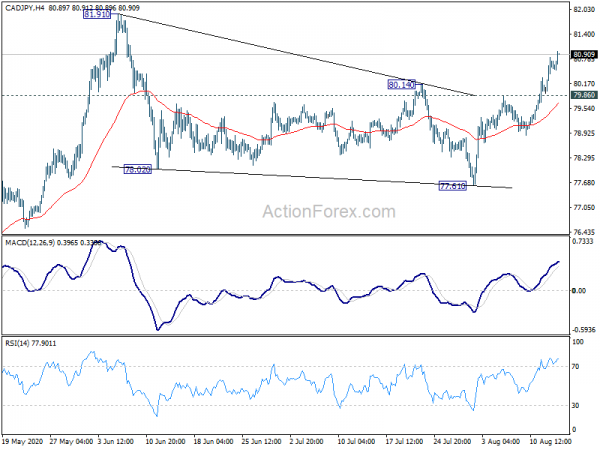The width and height of the screenshot is (600, 450).
Task: Click the RSI 100 scale label
Action: tap(578, 342)
